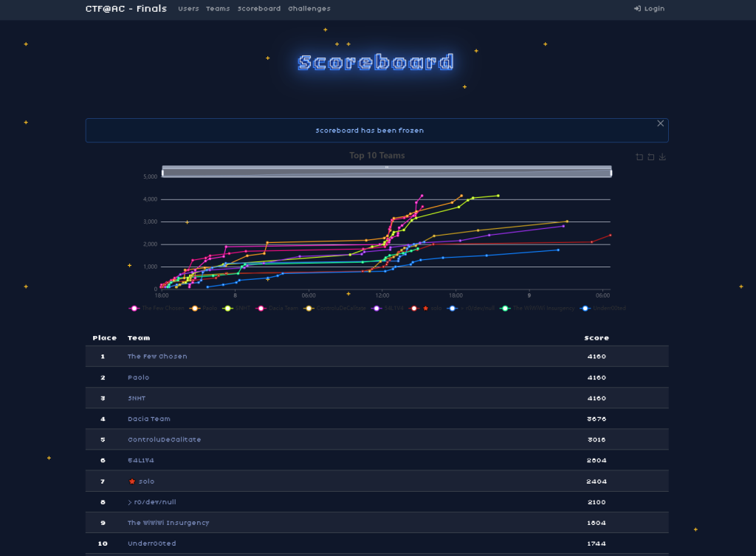Click the chart area zoom icon
This screenshot has width=756, height=556.
click(x=639, y=157)
